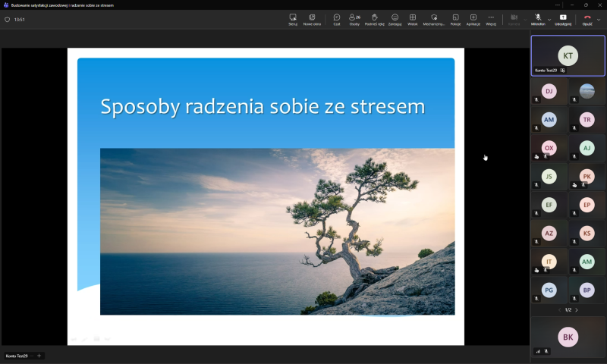Expand the microphone options arrow
Screen dimensions: 607x364
pos(549,20)
